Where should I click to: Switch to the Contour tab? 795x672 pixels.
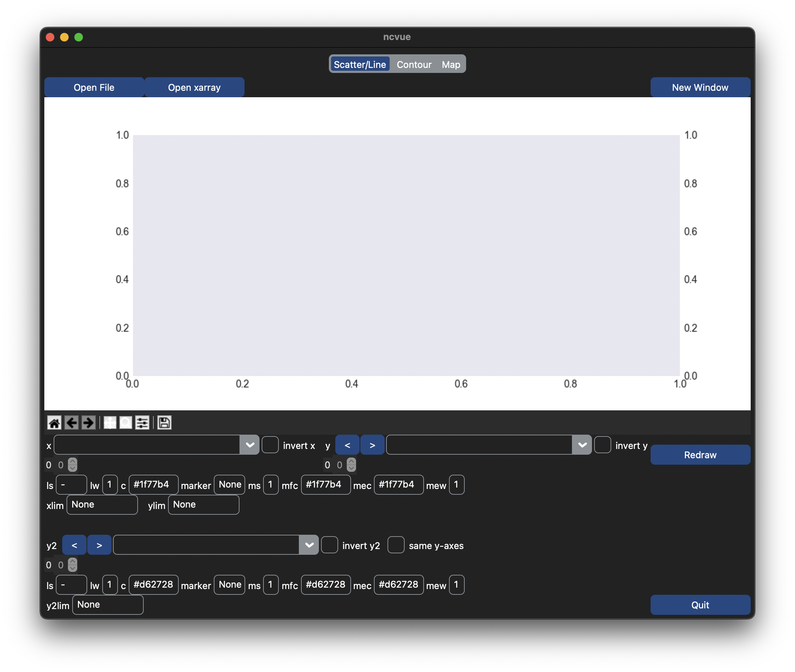coord(414,64)
